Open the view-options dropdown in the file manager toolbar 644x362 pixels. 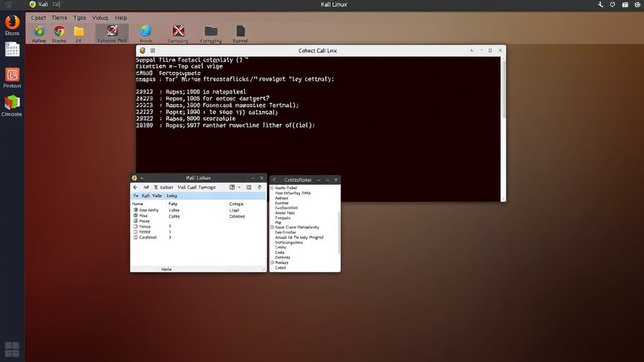[239, 187]
